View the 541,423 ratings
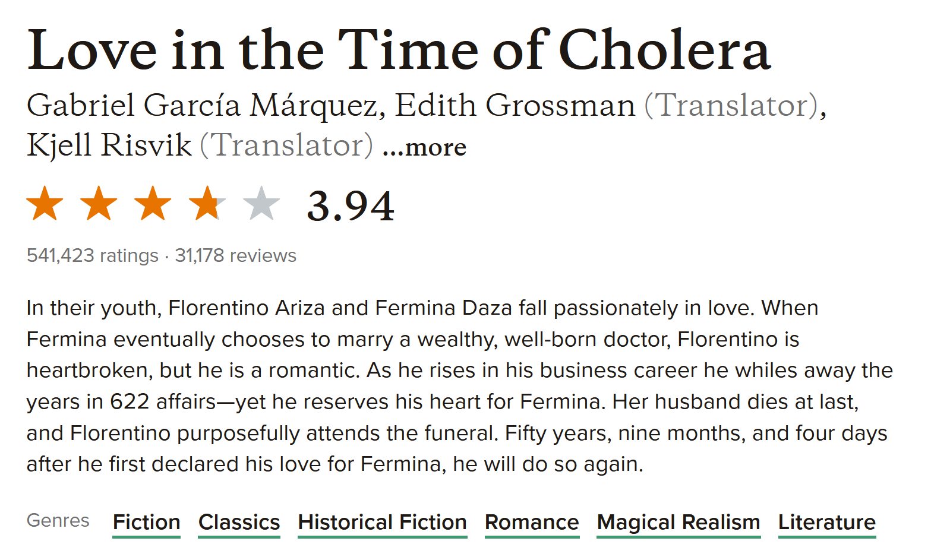 tap(93, 255)
